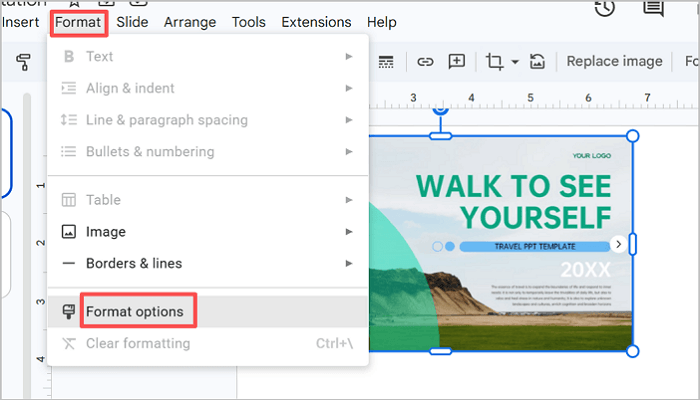This screenshot has width=700, height=400.
Task: Click the Align & indent entry
Action: coord(208,88)
